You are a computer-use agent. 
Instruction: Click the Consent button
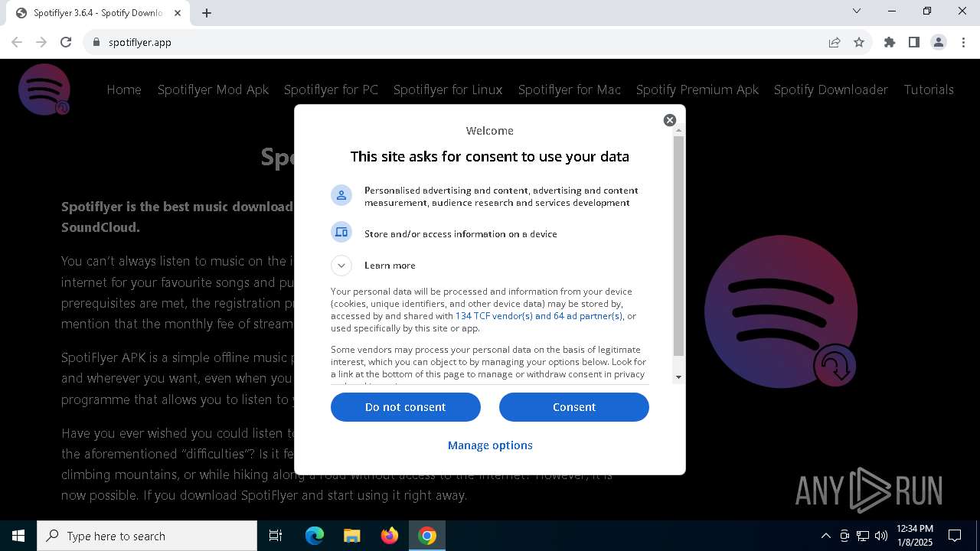574,407
